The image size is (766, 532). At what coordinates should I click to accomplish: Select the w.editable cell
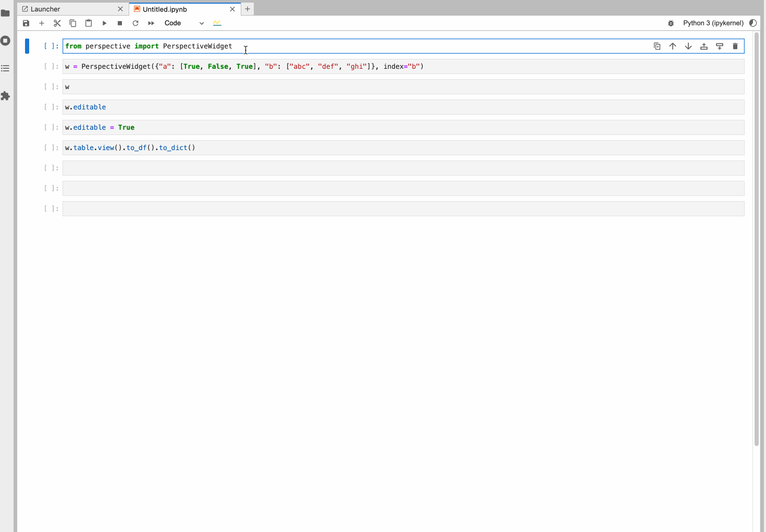click(403, 107)
